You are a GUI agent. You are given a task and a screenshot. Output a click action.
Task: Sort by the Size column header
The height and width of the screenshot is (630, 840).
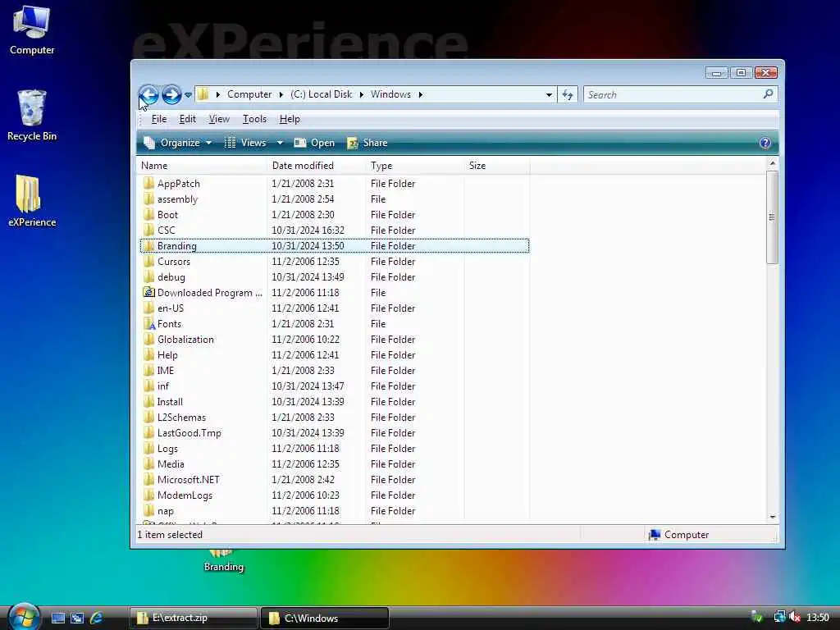click(x=496, y=166)
